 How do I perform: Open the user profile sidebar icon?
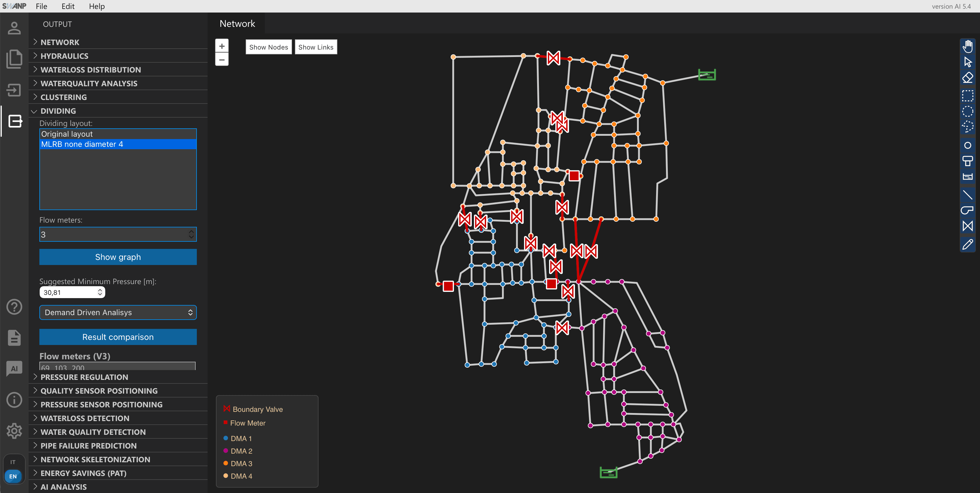click(14, 28)
